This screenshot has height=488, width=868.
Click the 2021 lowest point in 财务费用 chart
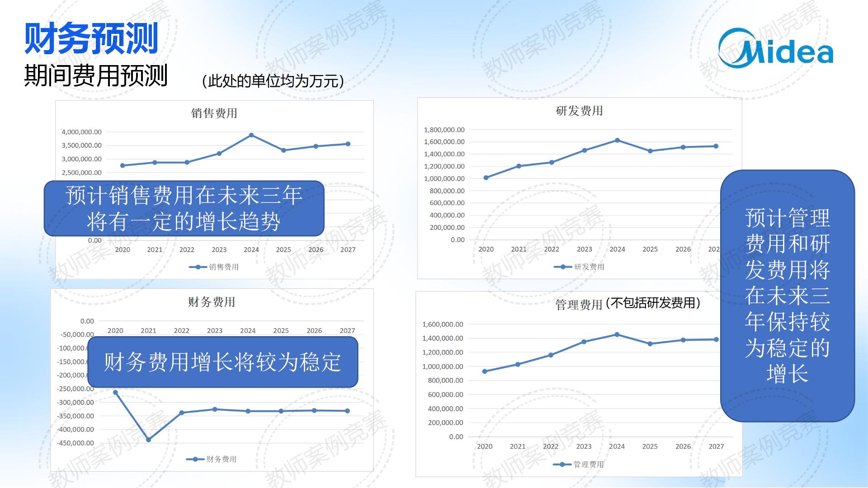149,440
